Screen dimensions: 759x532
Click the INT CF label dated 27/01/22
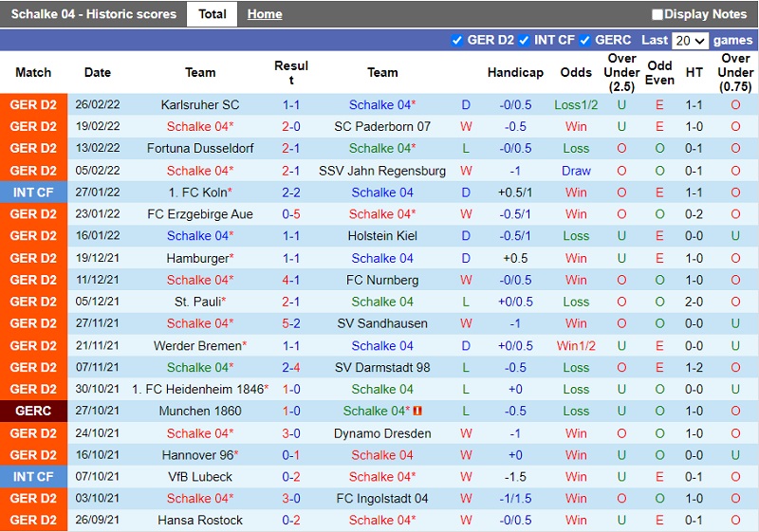pyautogui.click(x=33, y=193)
